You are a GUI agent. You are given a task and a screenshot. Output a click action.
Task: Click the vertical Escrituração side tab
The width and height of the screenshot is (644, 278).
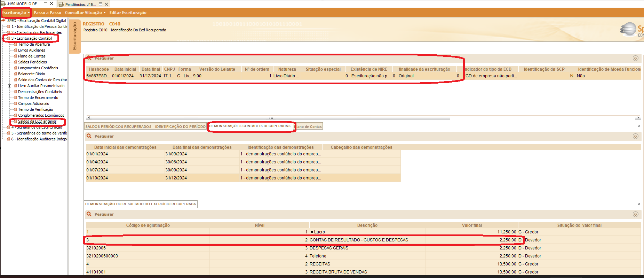point(74,36)
